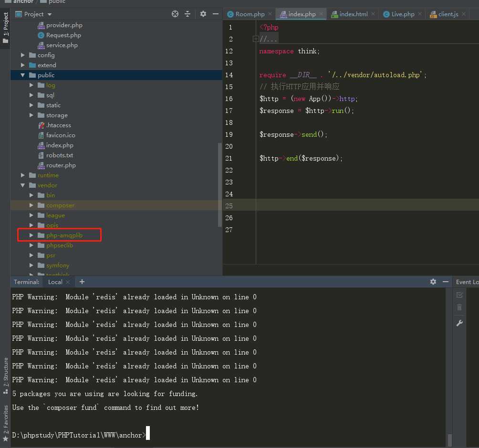Close the Room.php tab

click(x=270, y=14)
